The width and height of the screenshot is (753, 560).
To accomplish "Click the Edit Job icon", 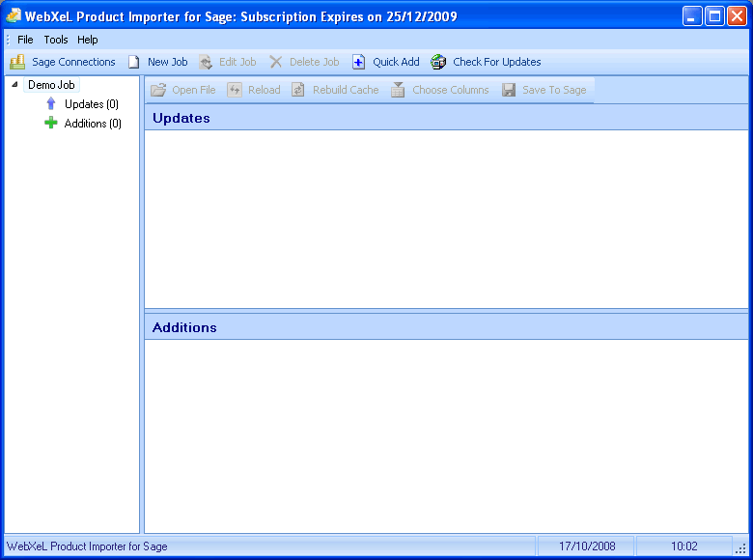I will click(x=206, y=62).
